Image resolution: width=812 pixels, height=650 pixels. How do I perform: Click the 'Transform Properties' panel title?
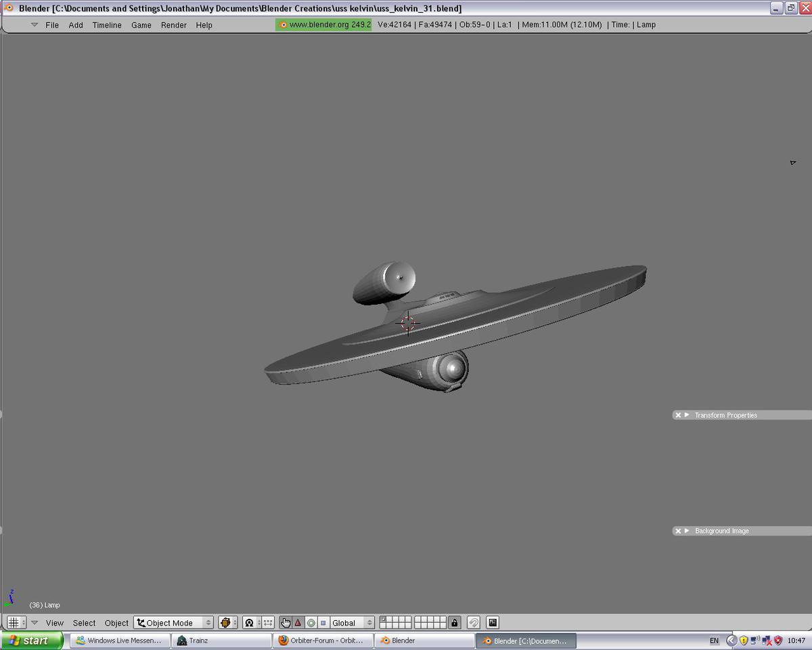tap(726, 415)
